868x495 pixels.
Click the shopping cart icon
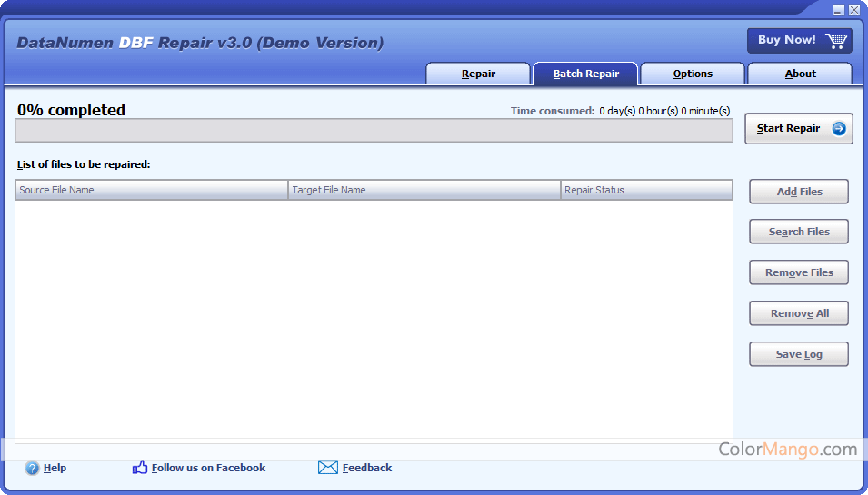pos(836,40)
